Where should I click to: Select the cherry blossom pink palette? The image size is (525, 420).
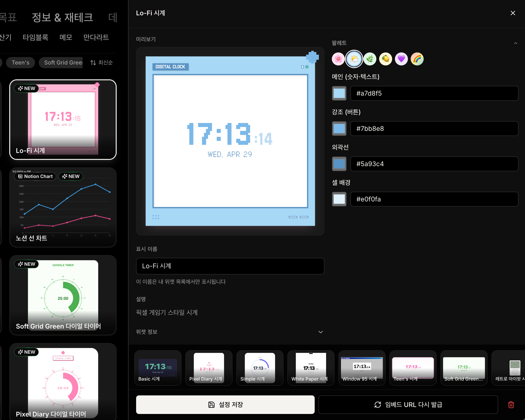338,59
